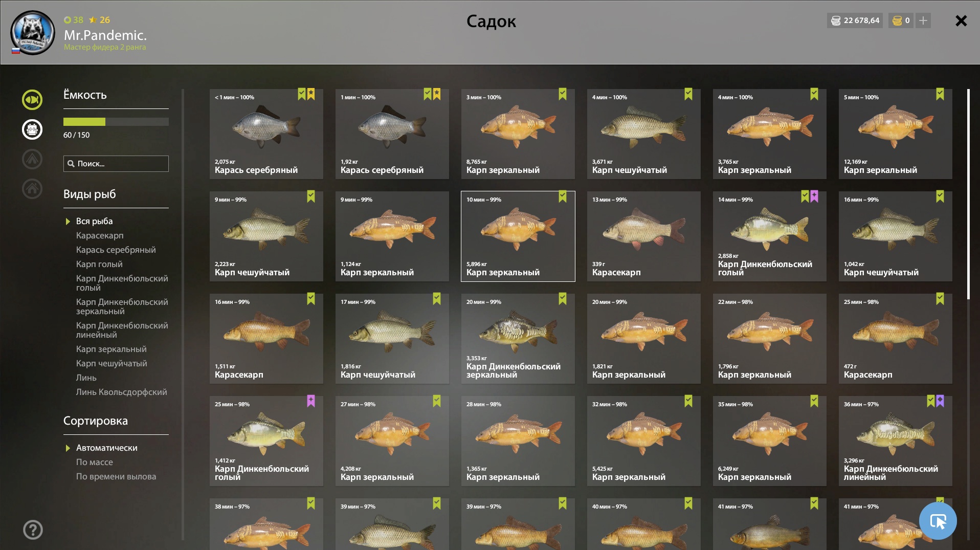Click the Ёмкость capacity progress bar

[x=116, y=122]
